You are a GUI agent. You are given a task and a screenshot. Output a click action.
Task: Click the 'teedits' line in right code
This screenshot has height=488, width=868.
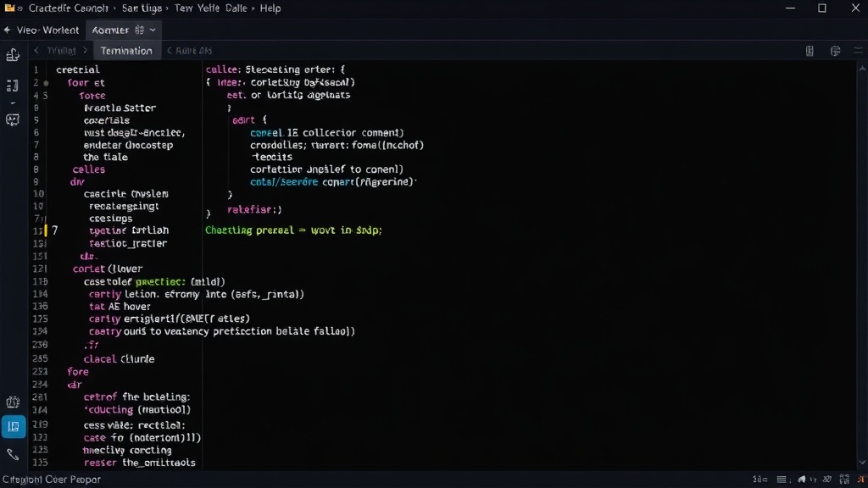click(x=272, y=157)
